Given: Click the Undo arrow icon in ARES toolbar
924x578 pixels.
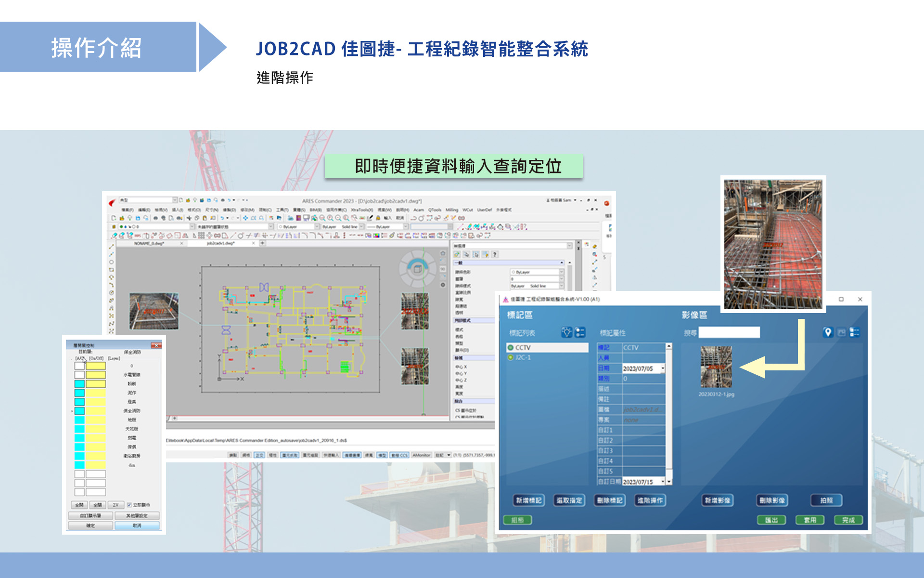Looking at the screenshot, I should pyautogui.click(x=222, y=218).
